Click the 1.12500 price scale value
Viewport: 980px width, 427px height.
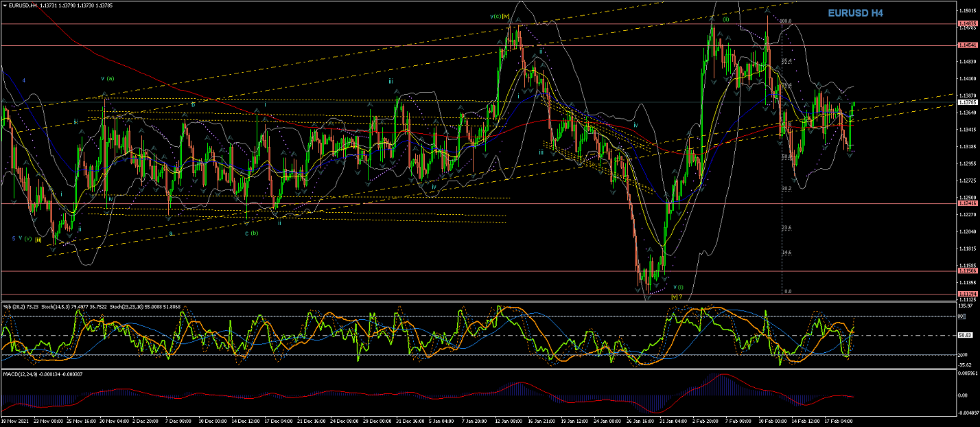point(966,198)
